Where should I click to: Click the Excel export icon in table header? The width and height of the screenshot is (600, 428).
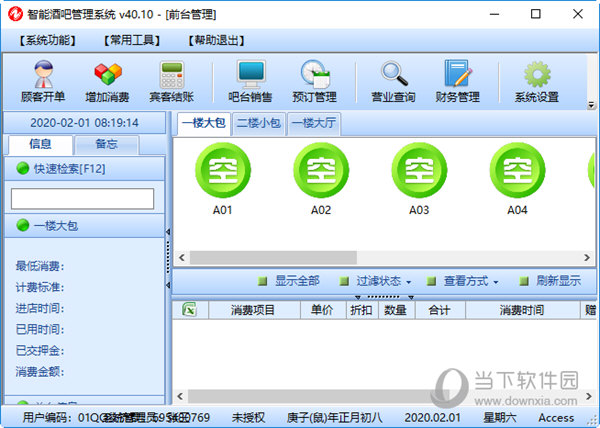click(189, 309)
